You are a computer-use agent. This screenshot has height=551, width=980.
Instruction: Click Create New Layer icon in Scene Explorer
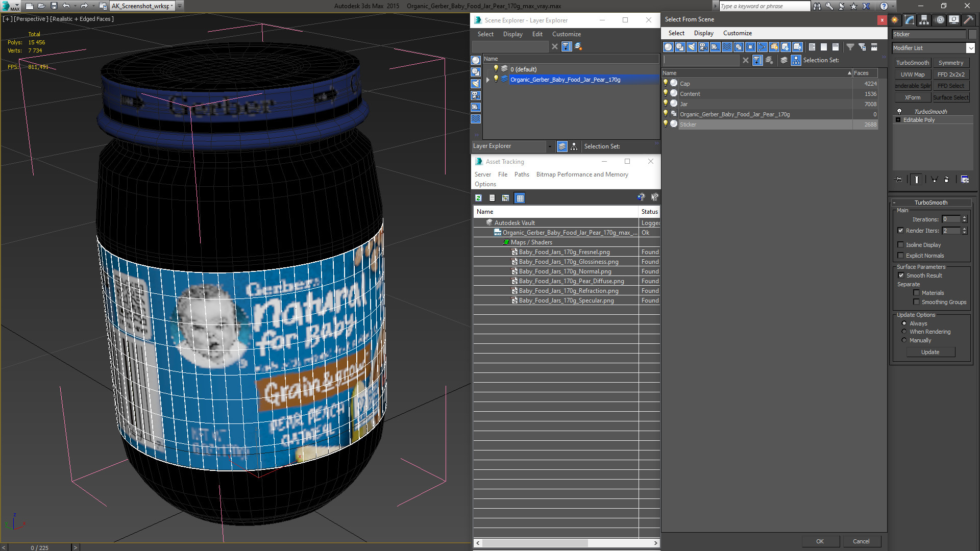click(578, 46)
